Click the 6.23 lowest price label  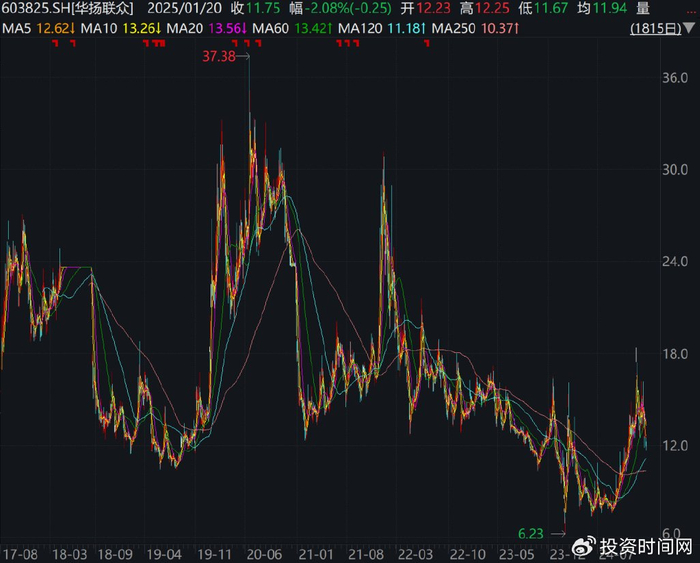point(531,534)
